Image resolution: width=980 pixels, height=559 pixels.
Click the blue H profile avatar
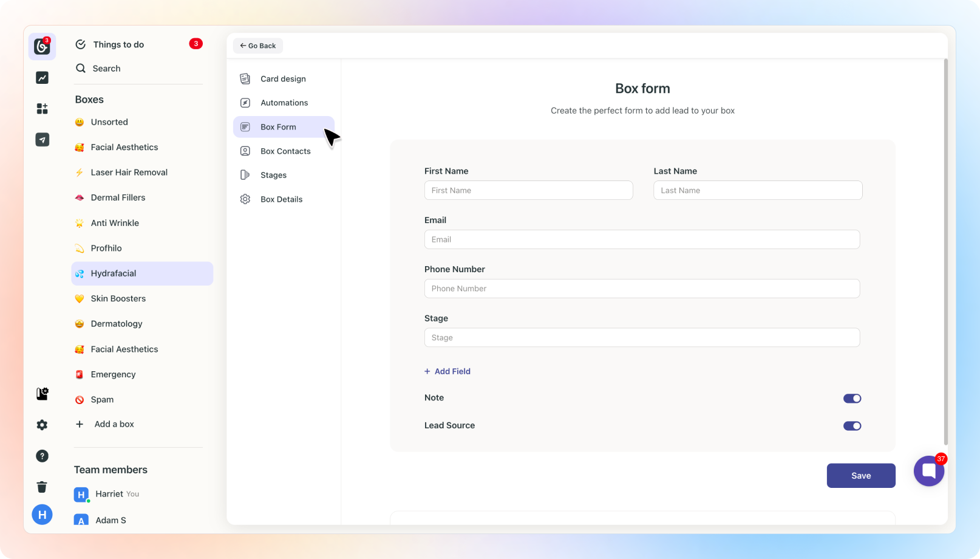(42, 515)
